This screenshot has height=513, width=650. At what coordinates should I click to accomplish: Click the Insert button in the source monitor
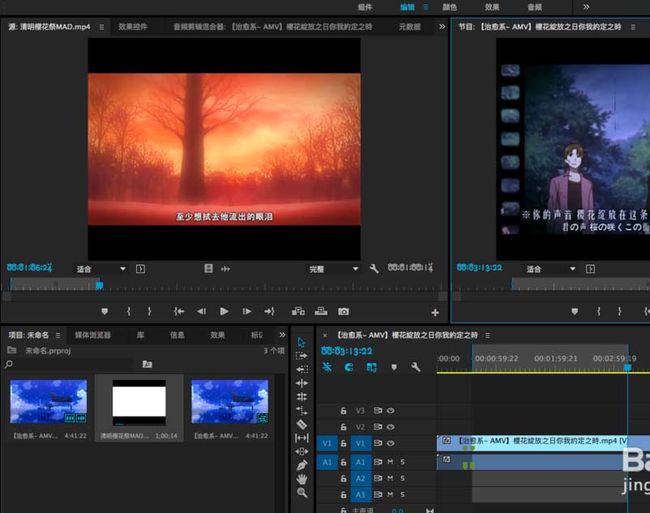(x=298, y=311)
